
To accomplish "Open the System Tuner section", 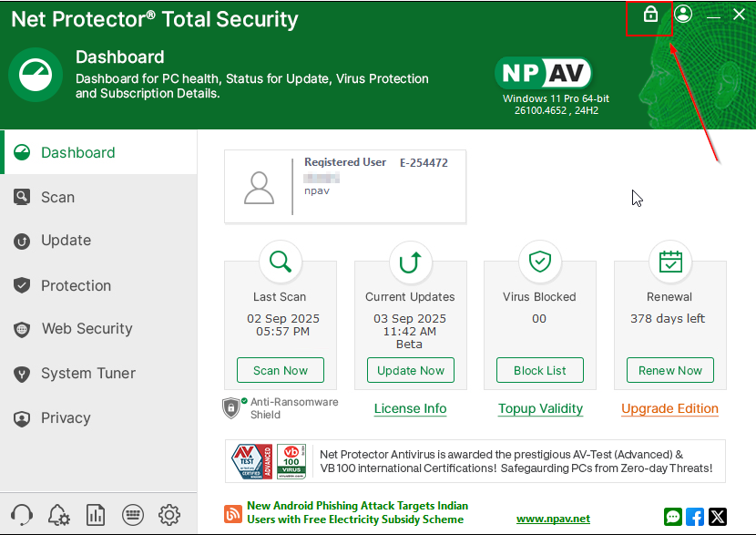I will [x=87, y=374].
